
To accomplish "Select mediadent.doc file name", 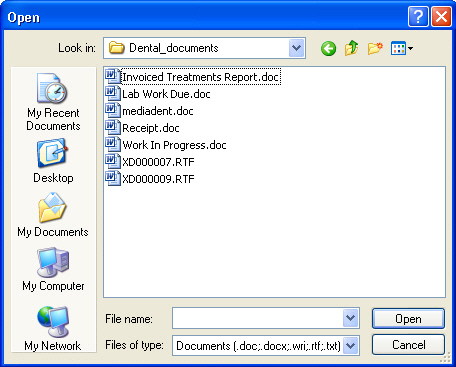I will click(158, 111).
